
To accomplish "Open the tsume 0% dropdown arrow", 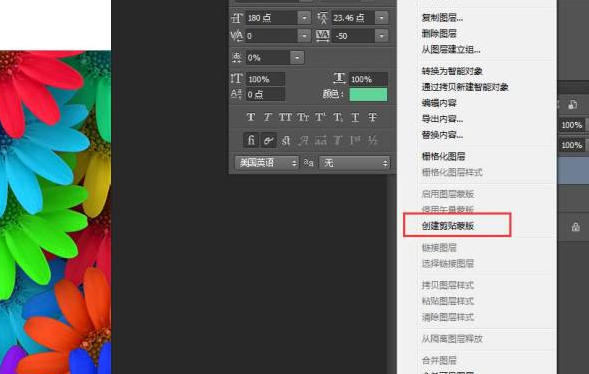I will (x=297, y=57).
